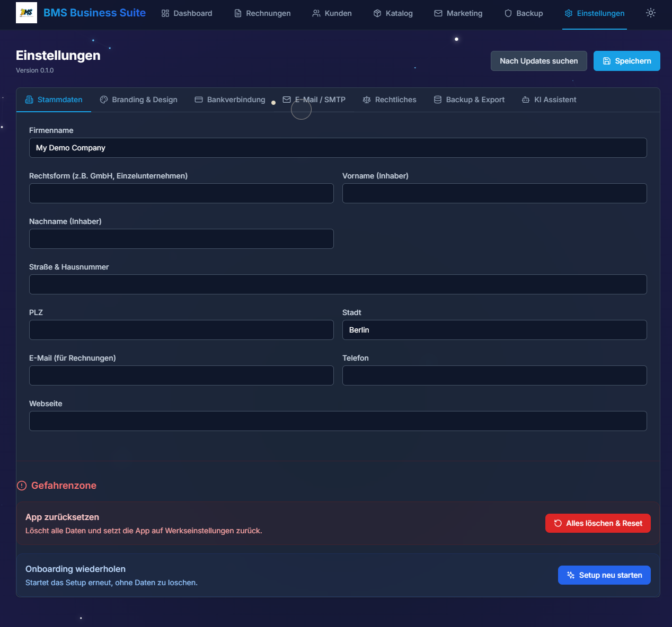Open the Kunden page
The width and height of the screenshot is (672, 627).
coord(332,13)
